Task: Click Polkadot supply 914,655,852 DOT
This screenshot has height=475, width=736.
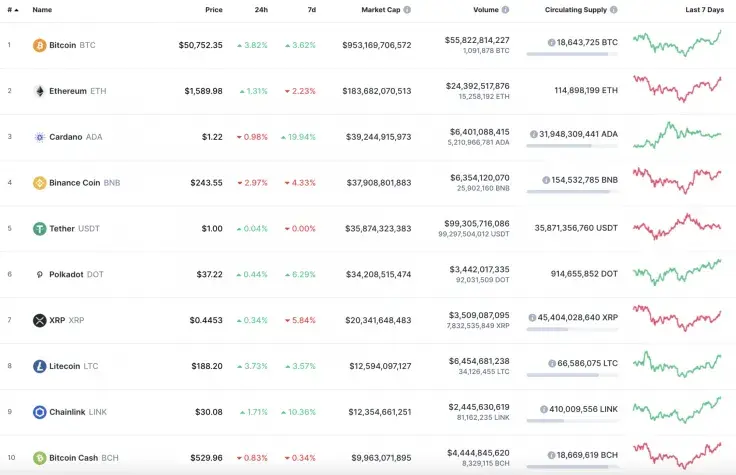Action: coord(584,274)
